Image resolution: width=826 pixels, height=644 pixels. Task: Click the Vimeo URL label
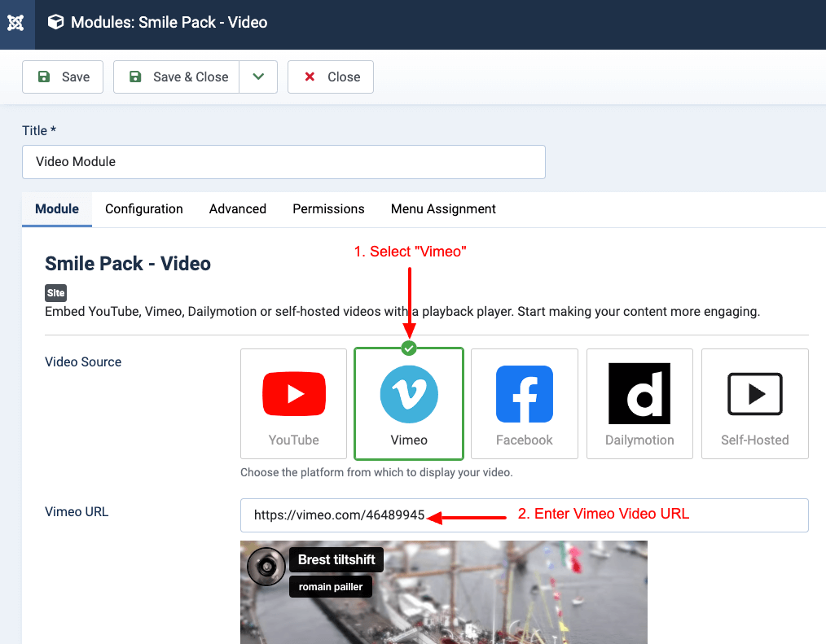tap(77, 512)
